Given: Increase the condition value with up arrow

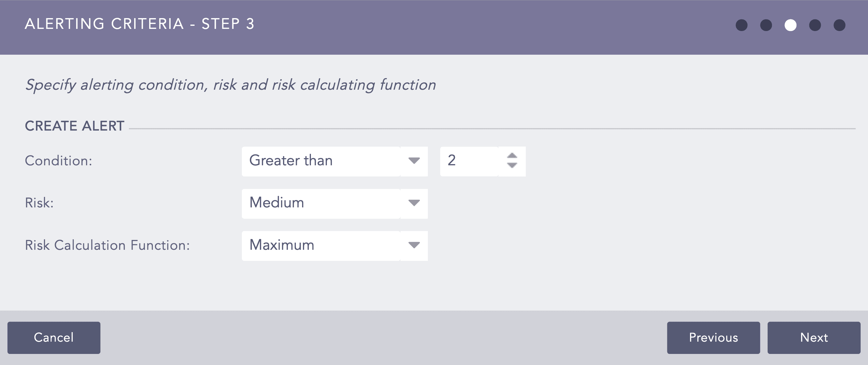Looking at the screenshot, I should point(512,156).
